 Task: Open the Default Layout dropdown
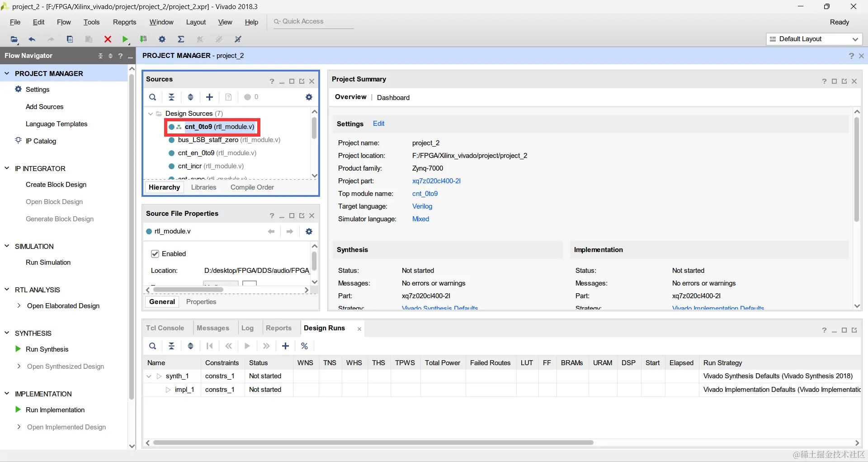click(x=814, y=39)
